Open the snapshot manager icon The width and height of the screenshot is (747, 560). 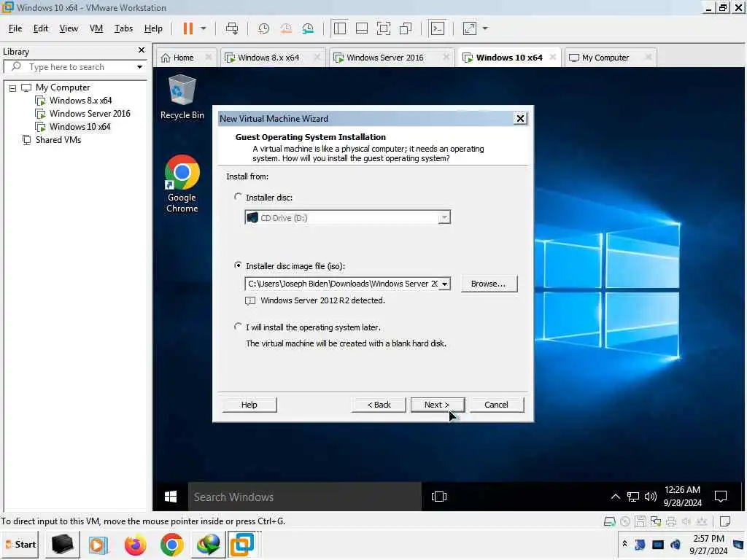(309, 28)
